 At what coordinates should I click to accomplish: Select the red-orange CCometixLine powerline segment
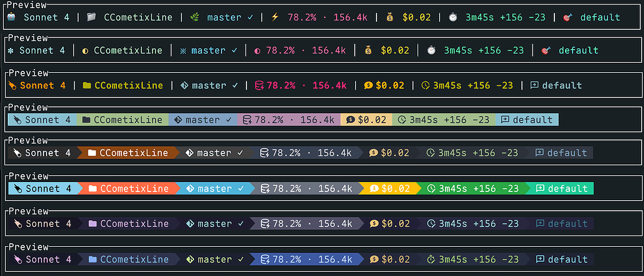click(x=128, y=188)
